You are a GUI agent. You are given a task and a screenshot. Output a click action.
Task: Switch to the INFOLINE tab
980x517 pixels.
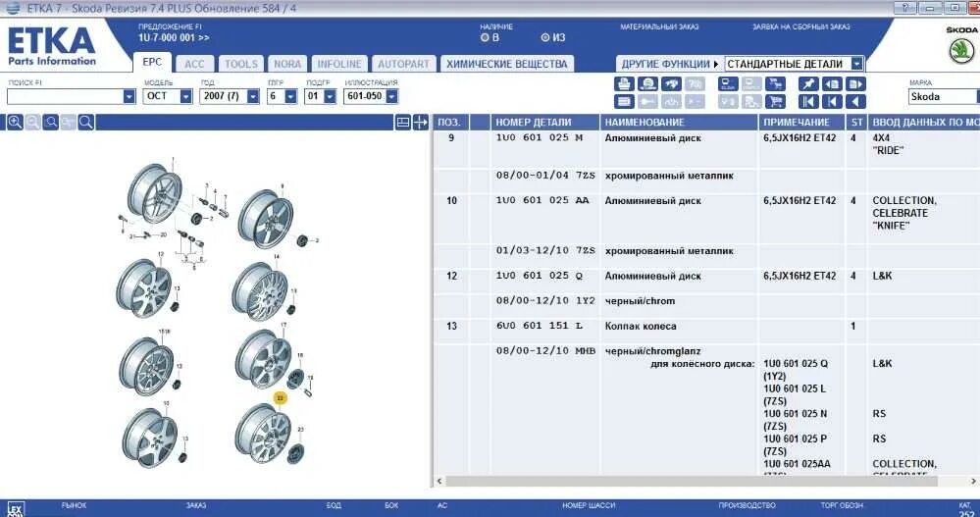point(338,64)
